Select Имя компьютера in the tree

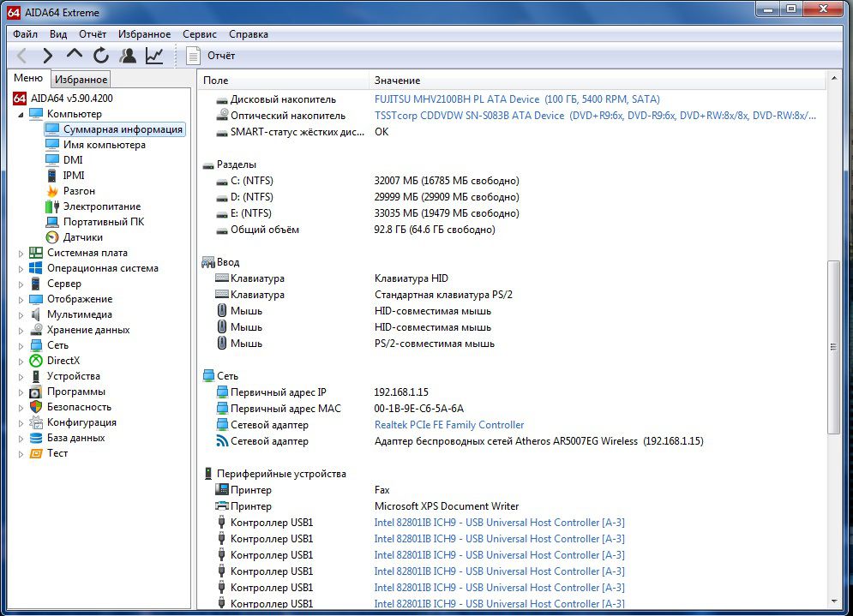coord(105,145)
